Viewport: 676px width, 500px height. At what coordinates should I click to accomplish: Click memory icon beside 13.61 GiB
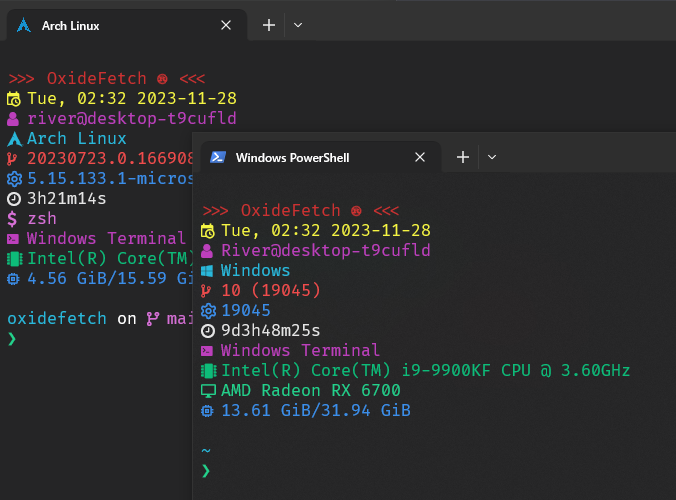207,411
